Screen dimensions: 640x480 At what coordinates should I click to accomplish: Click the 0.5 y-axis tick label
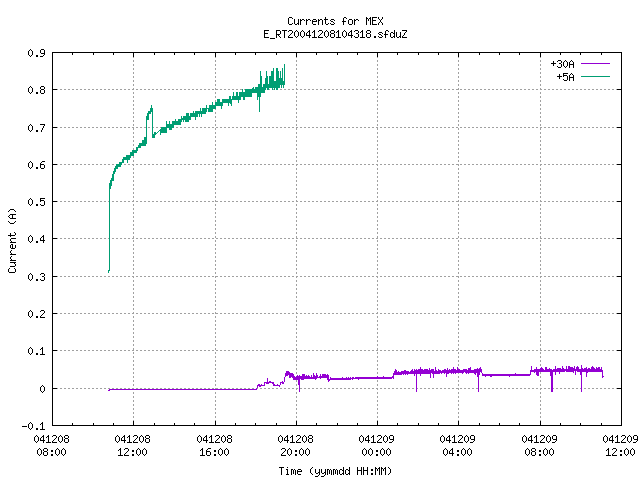[x=36, y=202]
